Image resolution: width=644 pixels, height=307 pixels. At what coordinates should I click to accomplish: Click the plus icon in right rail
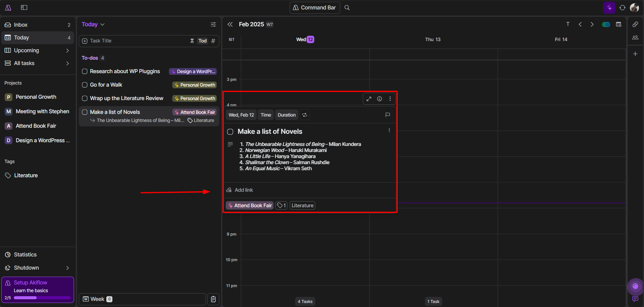[x=635, y=54]
